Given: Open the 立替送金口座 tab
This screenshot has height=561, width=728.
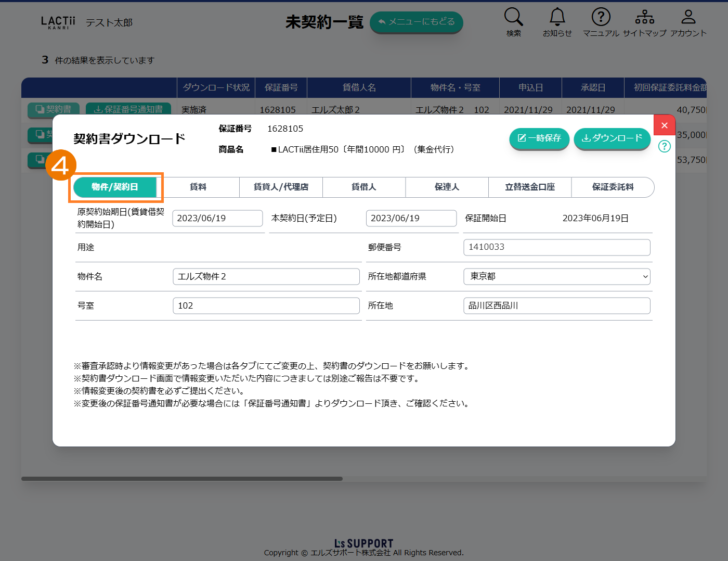Looking at the screenshot, I should point(529,187).
